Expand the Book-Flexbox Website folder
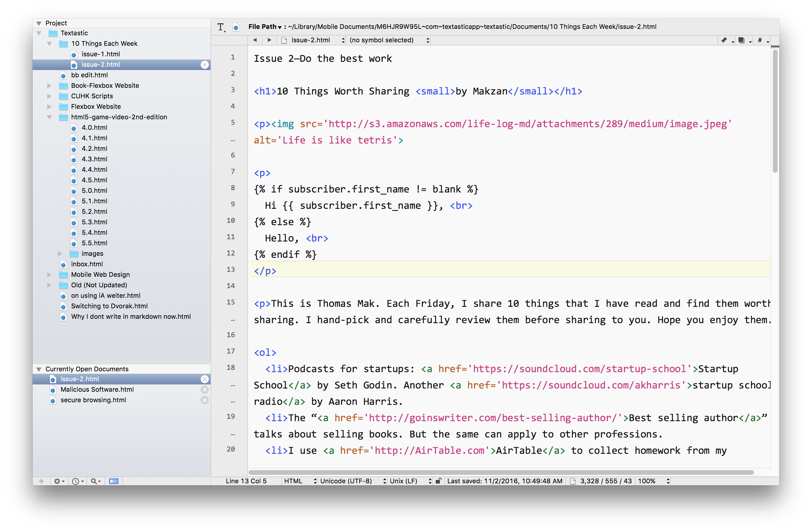The image size is (812, 532). (49, 86)
